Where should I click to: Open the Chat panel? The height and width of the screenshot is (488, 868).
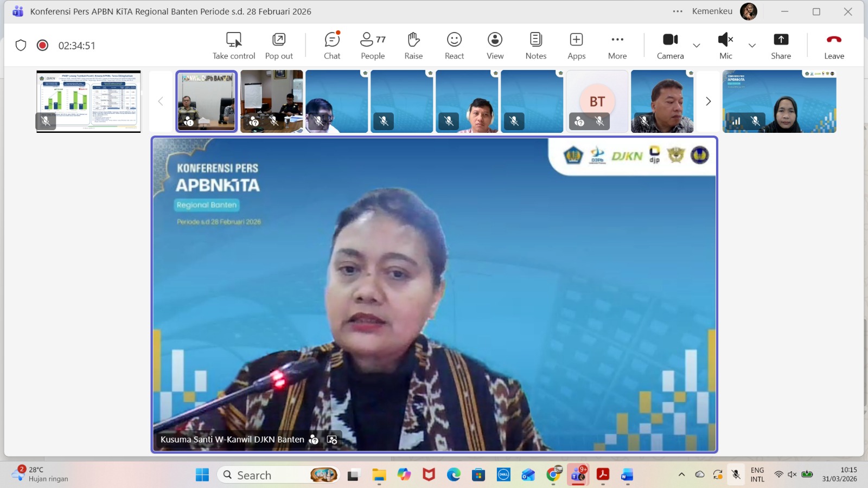coord(332,46)
